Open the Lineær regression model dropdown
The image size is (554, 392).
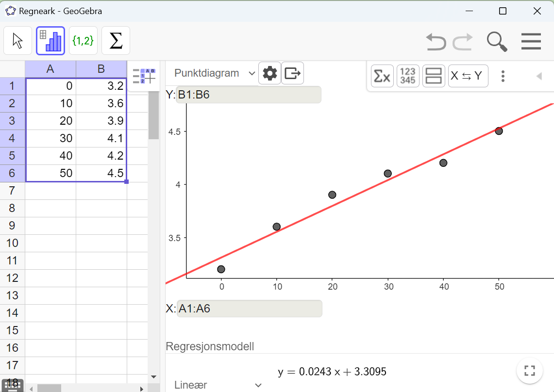coord(218,385)
